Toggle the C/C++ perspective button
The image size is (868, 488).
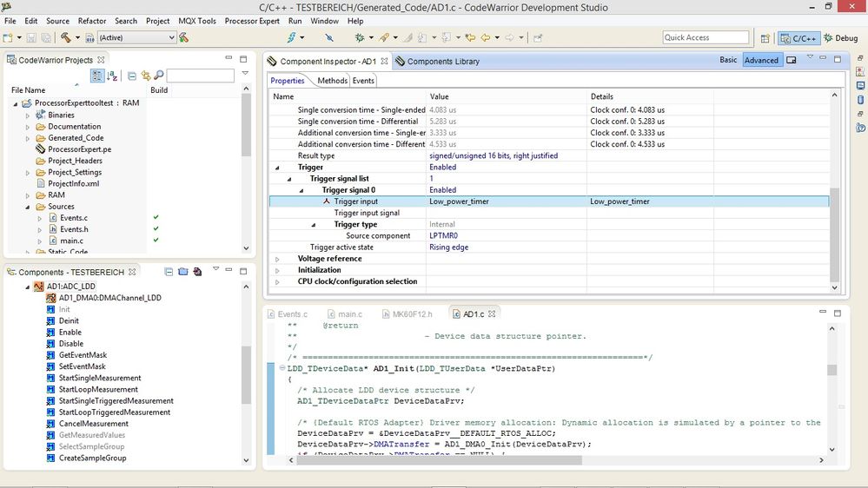[797, 38]
